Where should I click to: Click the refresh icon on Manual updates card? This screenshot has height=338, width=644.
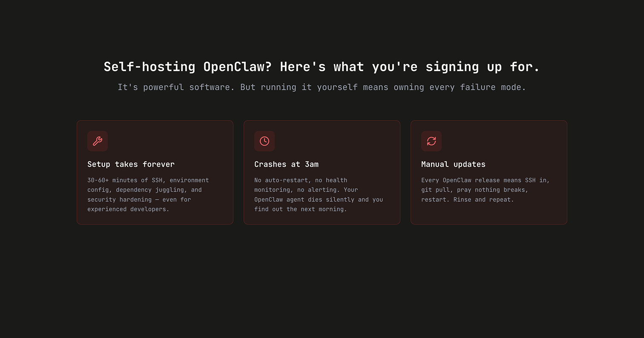point(431,141)
